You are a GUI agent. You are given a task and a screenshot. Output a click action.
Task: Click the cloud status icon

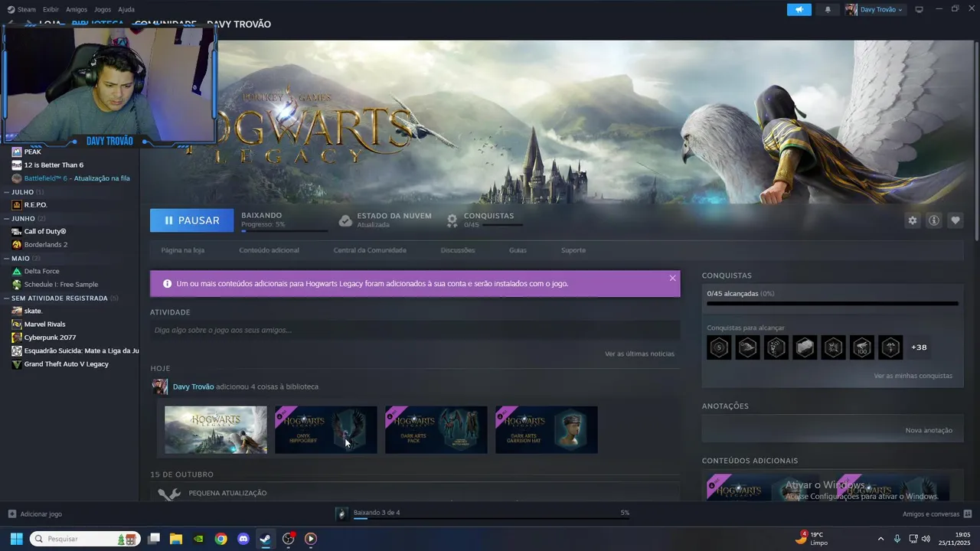pyautogui.click(x=345, y=220)
